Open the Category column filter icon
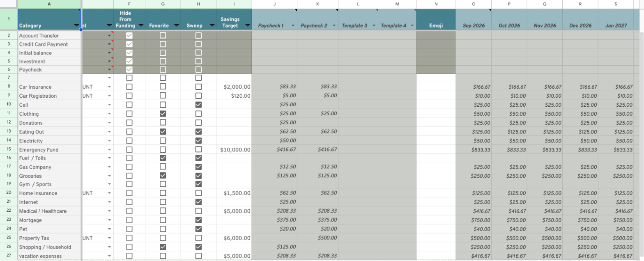Viewport: 644px width, 261px height. [x=76, y=25]
